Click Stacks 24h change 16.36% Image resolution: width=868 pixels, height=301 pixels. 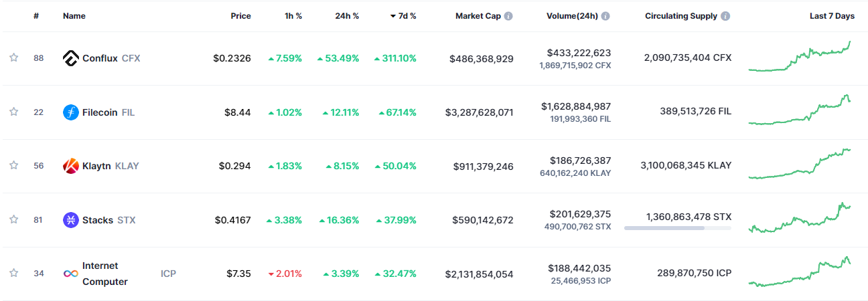[338, 219]
